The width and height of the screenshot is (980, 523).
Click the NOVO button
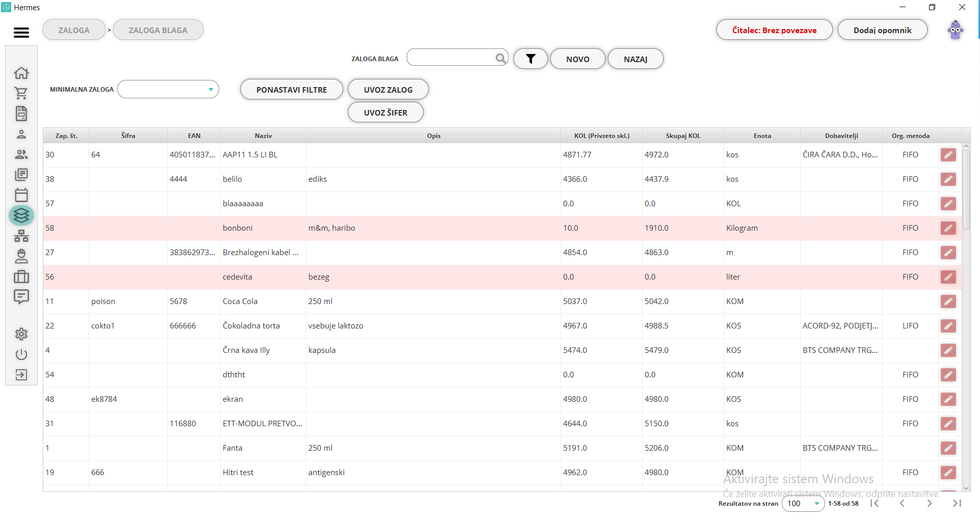pos(578,59)
